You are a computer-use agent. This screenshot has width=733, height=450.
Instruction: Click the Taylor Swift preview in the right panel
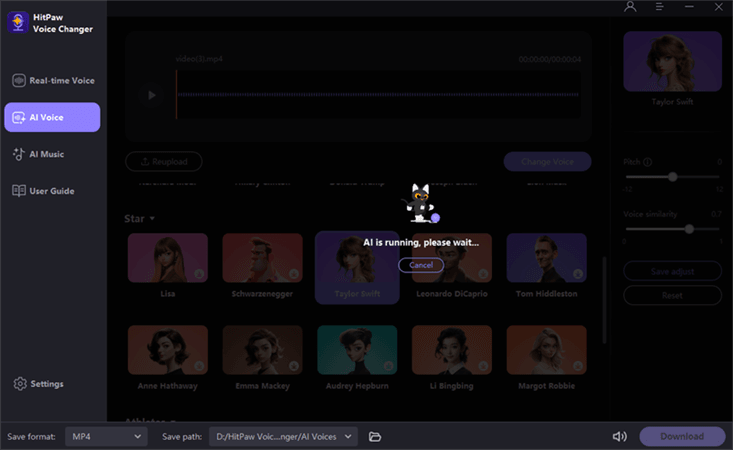[672, 62]
